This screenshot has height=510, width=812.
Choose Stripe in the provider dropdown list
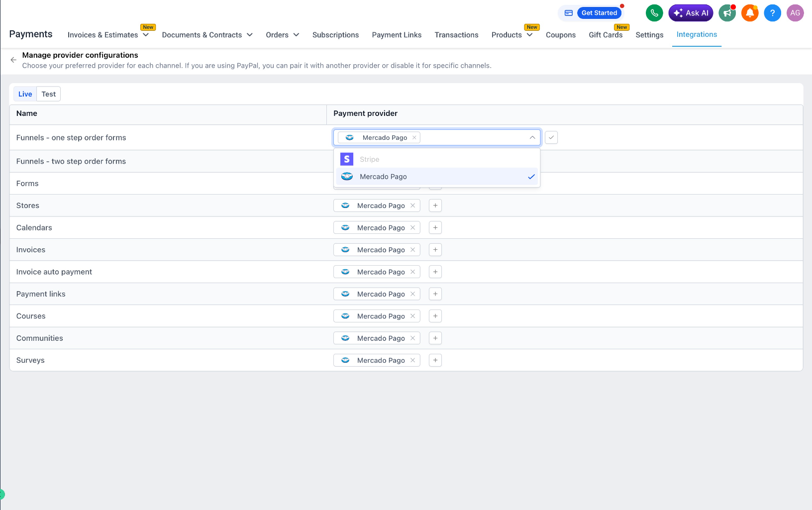437,159
